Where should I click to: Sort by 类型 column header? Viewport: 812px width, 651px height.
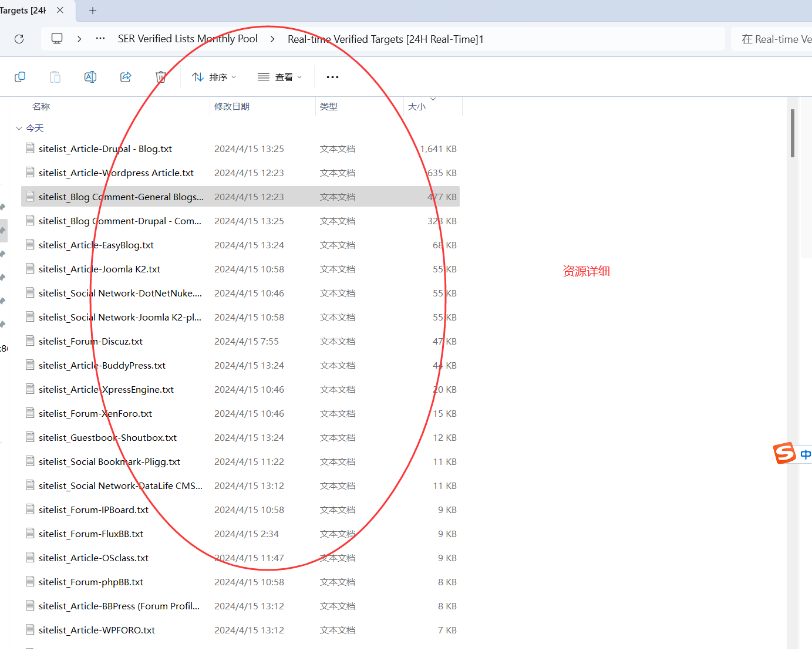tap(329, 106)
